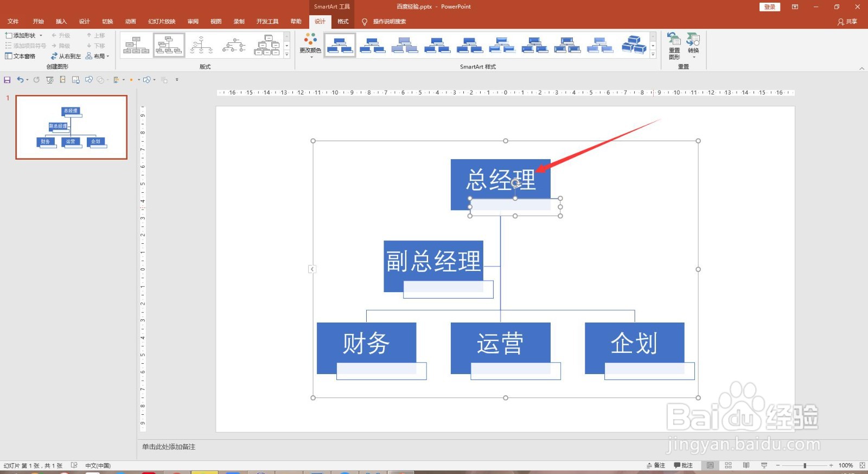Select the horizontal hierarchy layout with dots
Image resolution: width=868 pixels, height=474 pixels.
point(234,45)
